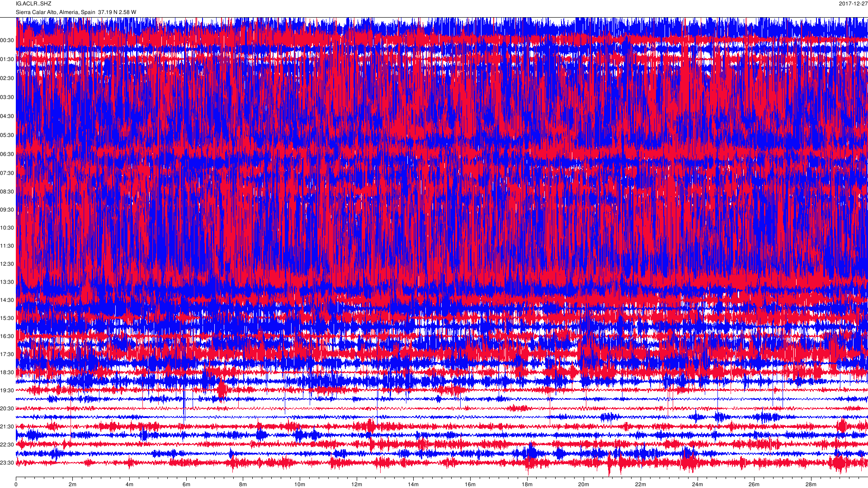Click the 26m axis tick label
Image resolution: width=868 pixels, height=488 pixels.
click(754, 484)
